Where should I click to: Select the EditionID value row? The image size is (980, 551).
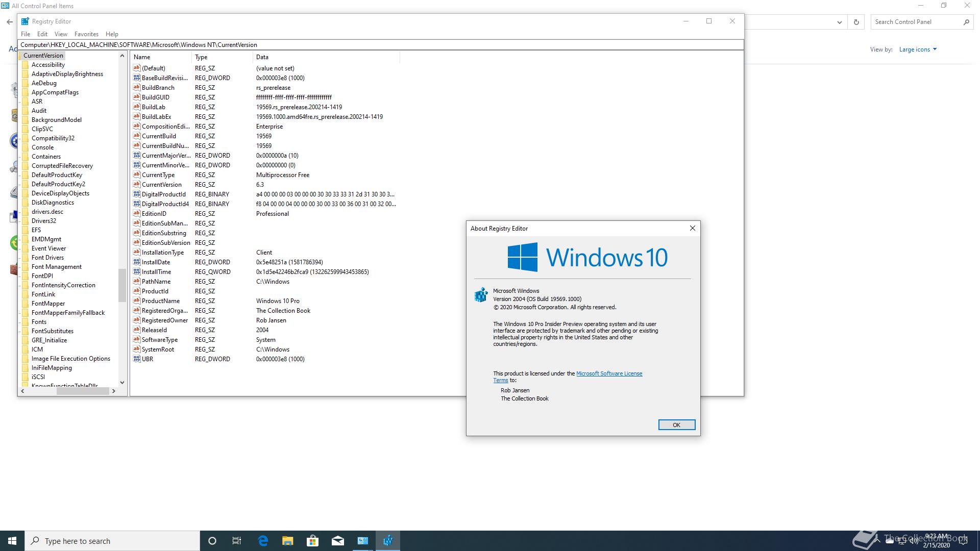(265, 213)
